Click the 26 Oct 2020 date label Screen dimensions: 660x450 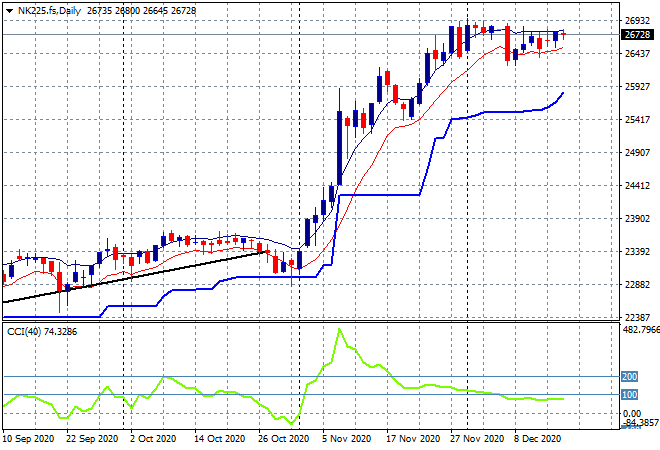coord(283,439)
